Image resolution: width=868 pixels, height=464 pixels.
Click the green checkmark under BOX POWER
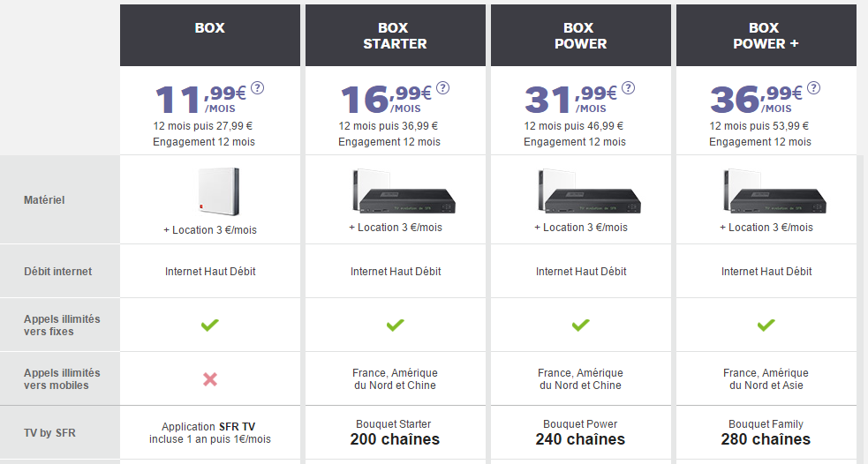(581, 326)
